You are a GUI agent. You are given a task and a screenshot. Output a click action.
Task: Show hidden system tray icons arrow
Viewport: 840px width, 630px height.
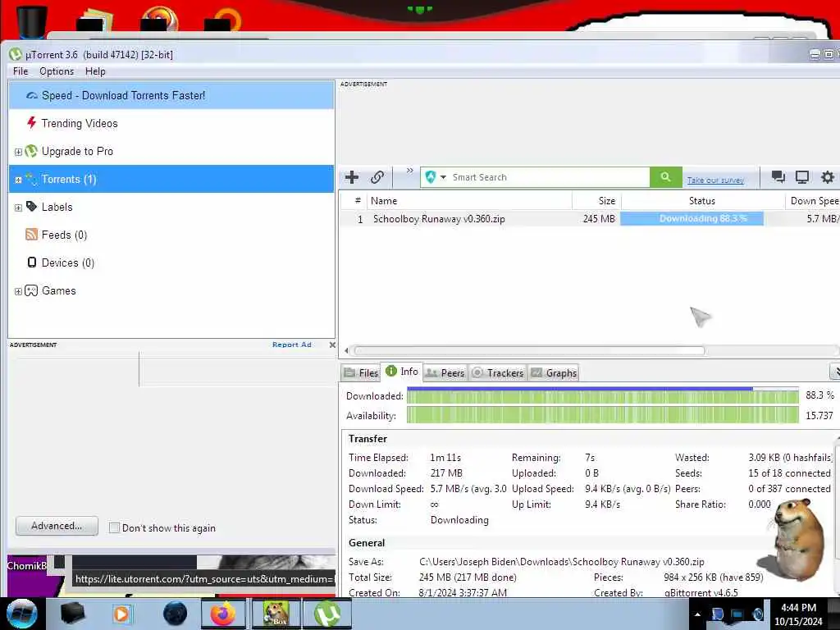click(x=697, y=614)
